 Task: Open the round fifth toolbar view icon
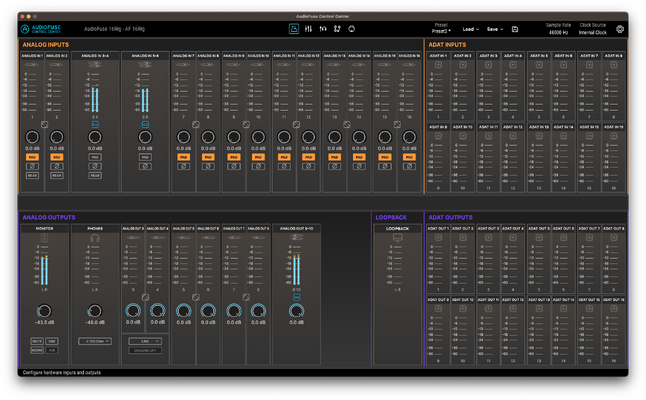(x=351, y=29)
